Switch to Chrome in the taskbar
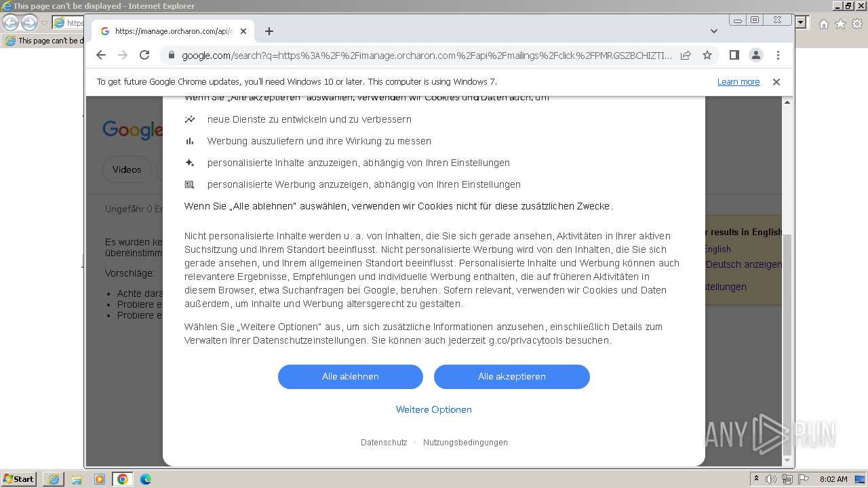The height and width of the screenshot is (488, 868). [x=123, y=479]
